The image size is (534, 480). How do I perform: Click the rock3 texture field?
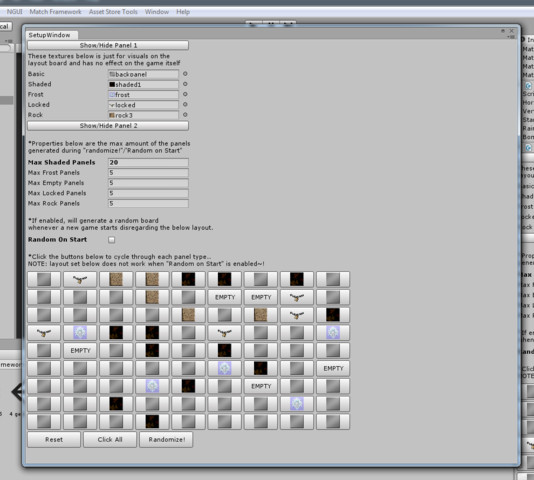tap(143, 115)
